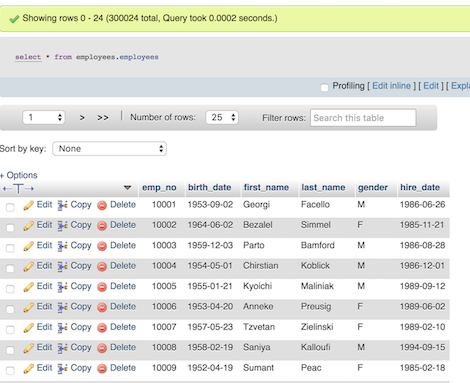Open the Sort by key dropdown

pyautogui.click(x=109, y=149)
